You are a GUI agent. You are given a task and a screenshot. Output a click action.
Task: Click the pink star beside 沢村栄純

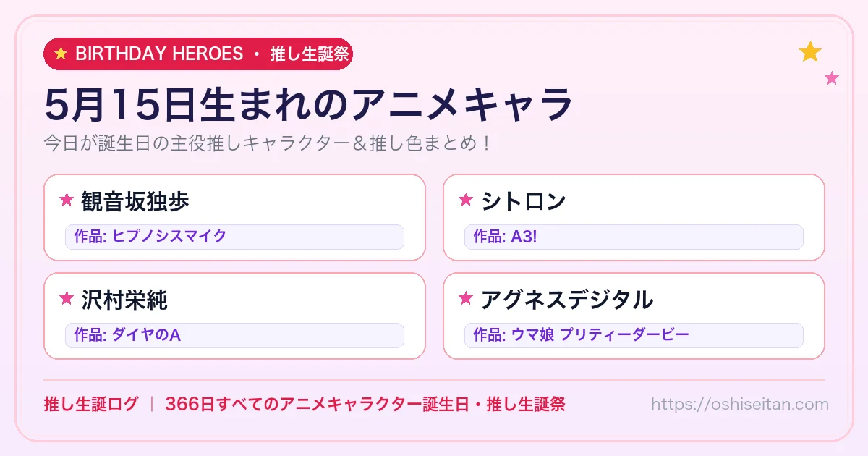[67, 298]
